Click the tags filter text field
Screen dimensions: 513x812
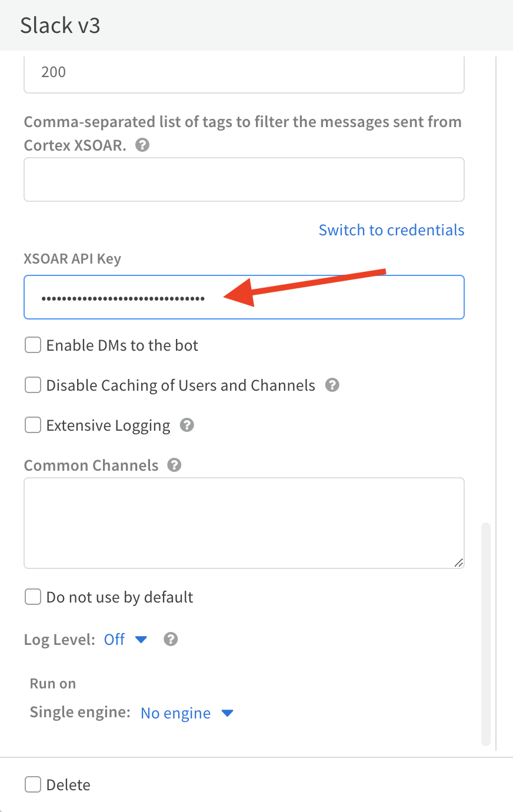[x=244, y=179]
